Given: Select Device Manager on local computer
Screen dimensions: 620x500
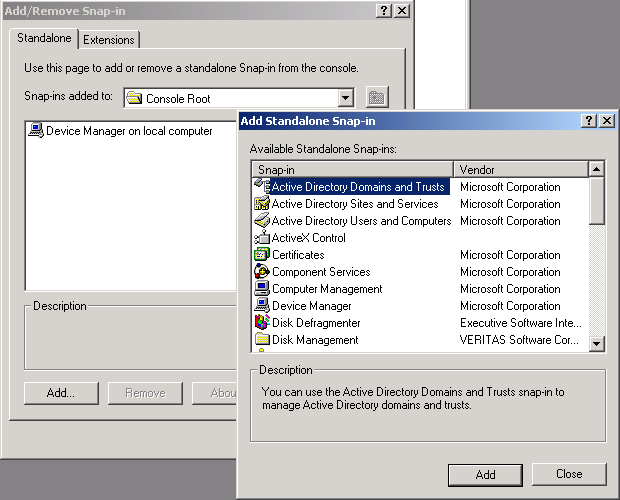Looking at the screenshot, I should (x=129, y=131).
